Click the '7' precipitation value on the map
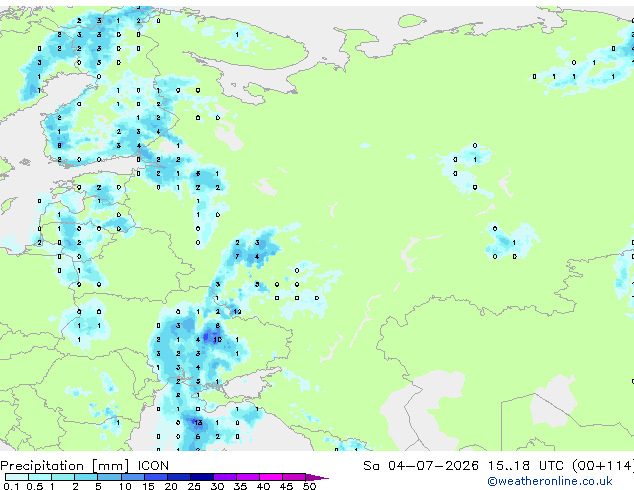 237,256
